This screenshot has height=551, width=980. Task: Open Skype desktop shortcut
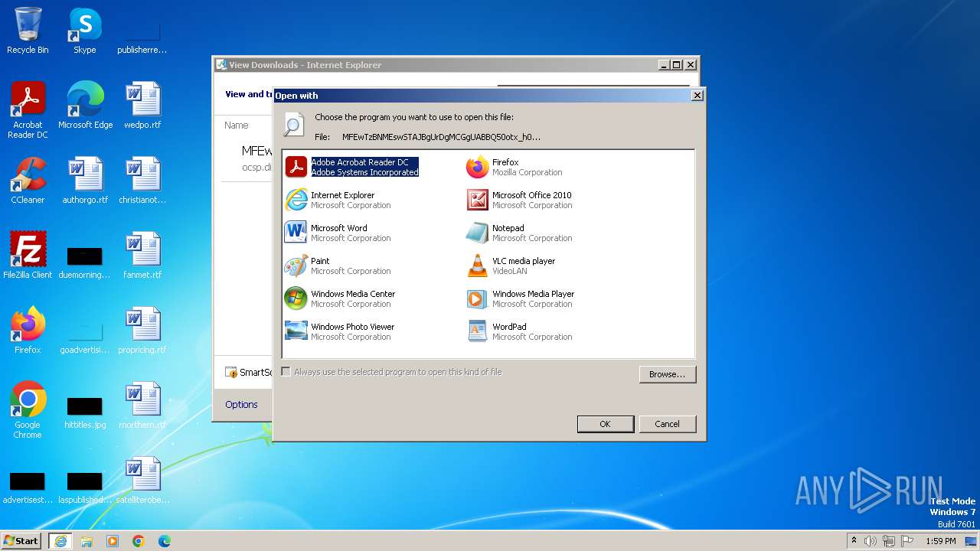pyautogui.click(x=85, y=31)
